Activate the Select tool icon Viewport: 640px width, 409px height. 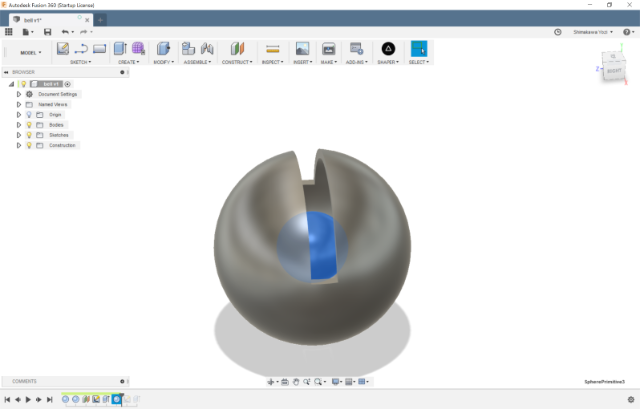[x=419, y=49]
